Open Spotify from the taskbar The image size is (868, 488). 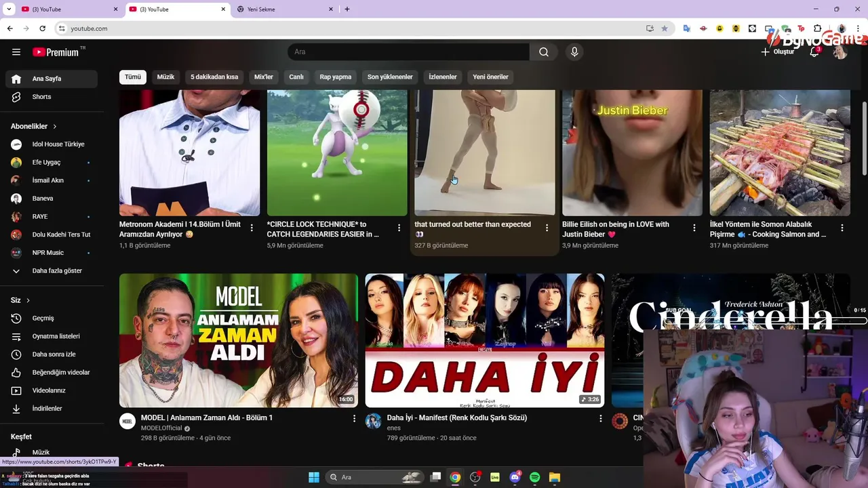(x=534, y=477)
